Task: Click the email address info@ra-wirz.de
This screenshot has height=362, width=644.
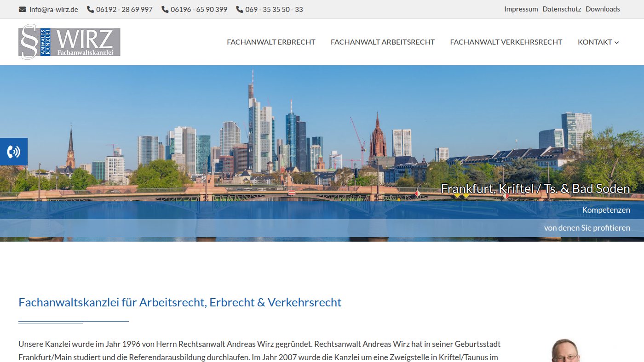Action: (54, 9)
